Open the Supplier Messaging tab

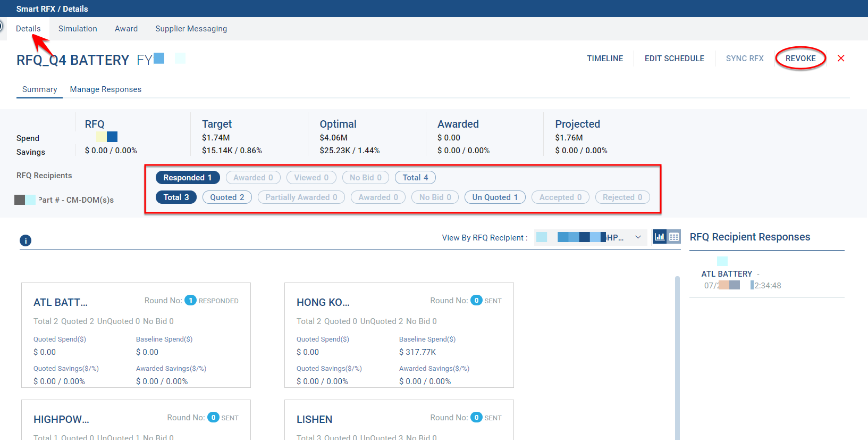[191, 29]
